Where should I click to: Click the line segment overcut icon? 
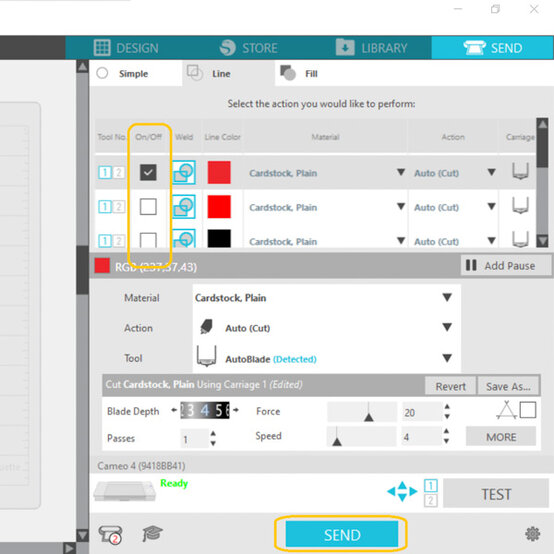(506, 410)
